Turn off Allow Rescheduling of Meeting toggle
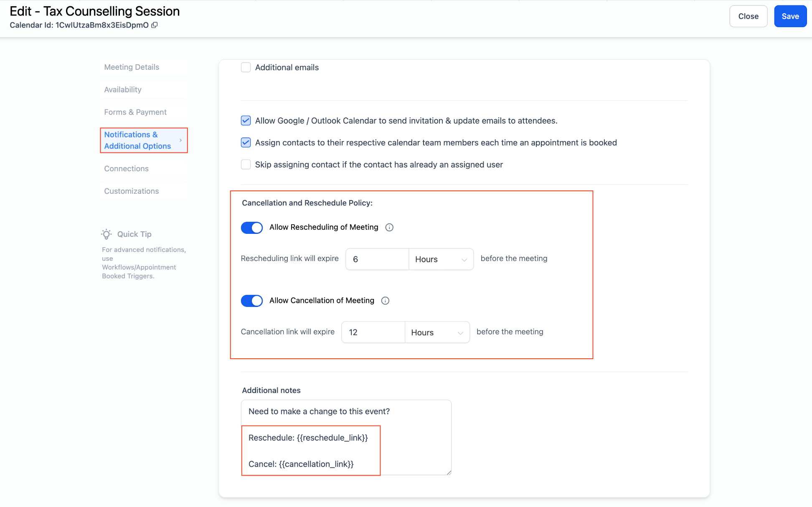Screen dimensions: 812x507 pyautogui.click(x=252, y=228)
